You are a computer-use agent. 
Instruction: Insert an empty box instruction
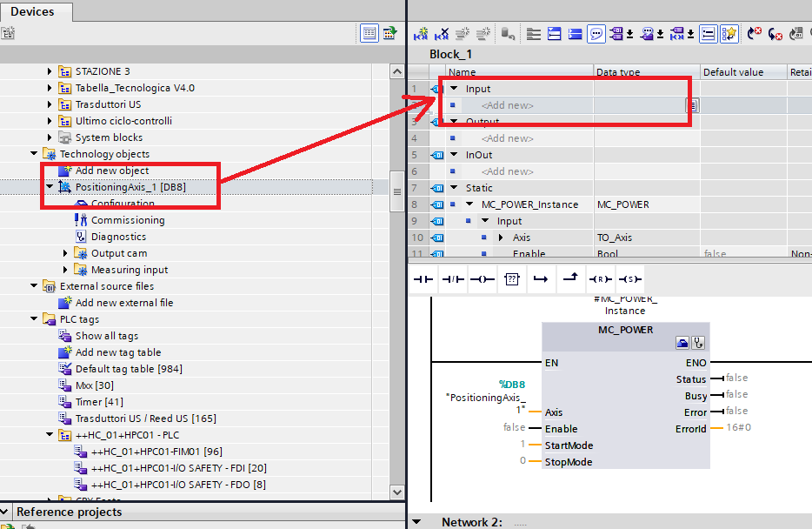[x=511, y=279]
